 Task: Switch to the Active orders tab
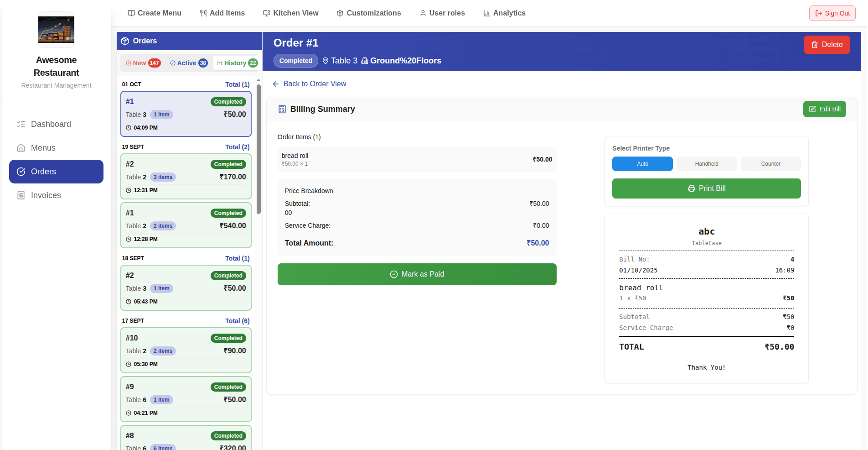coord(188,63)
